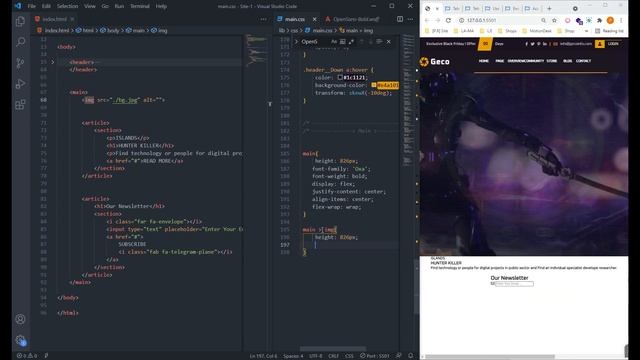
Task: Click Ln 197, Col cursor position indicator
Action: tap(263, 356)
